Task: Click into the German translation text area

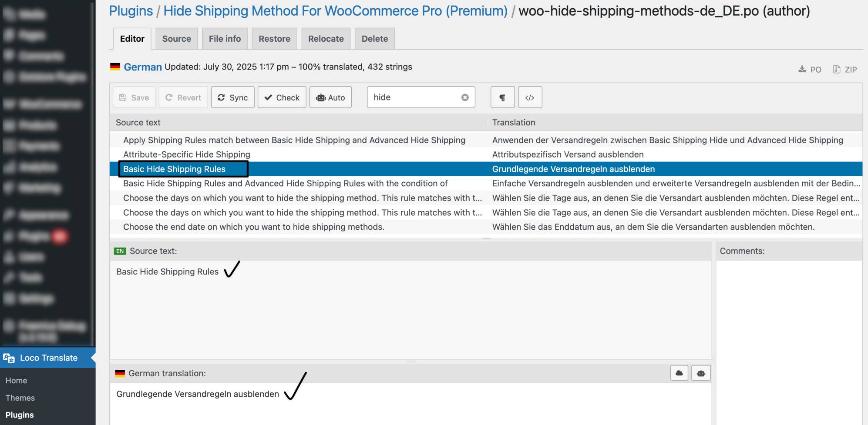Action: coord(410,404)
